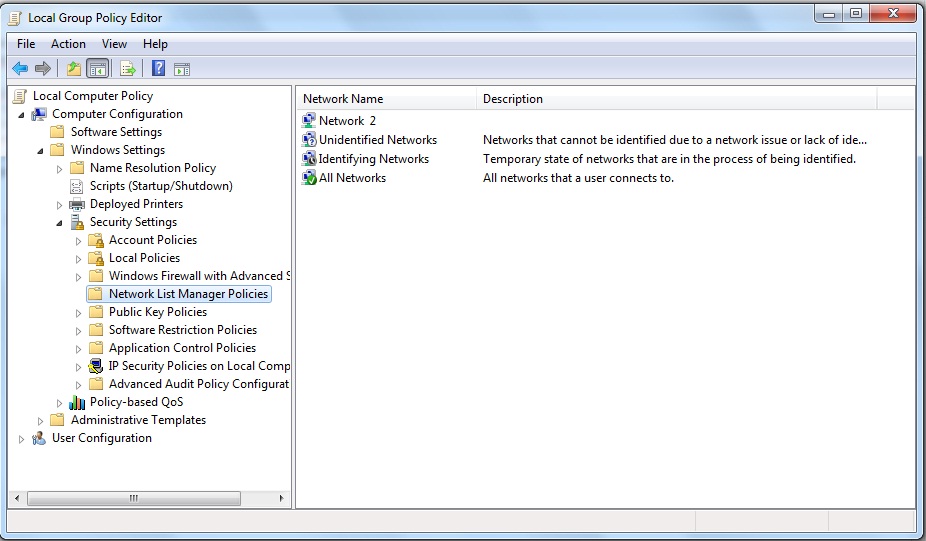Click the Deployed Printers printer icon
926x541 pixels.
(x=77, y=204)
